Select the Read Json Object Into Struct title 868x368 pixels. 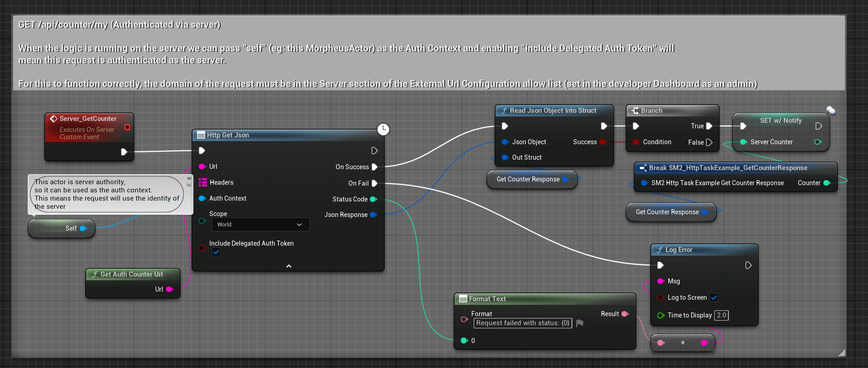click(553, 111)
